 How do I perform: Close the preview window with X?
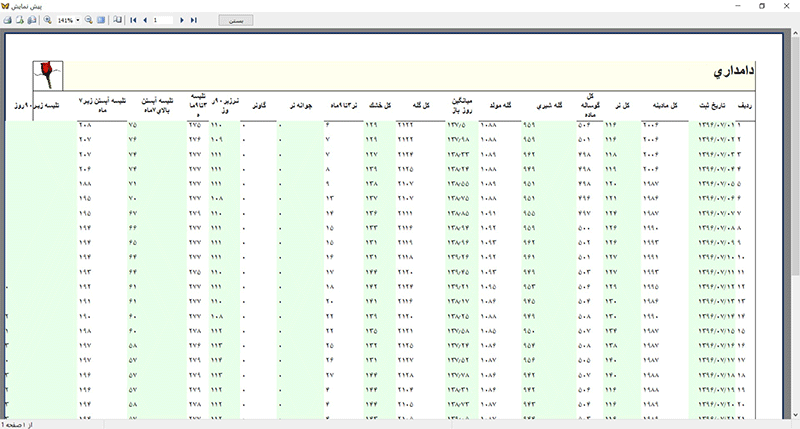click(786, 6)
